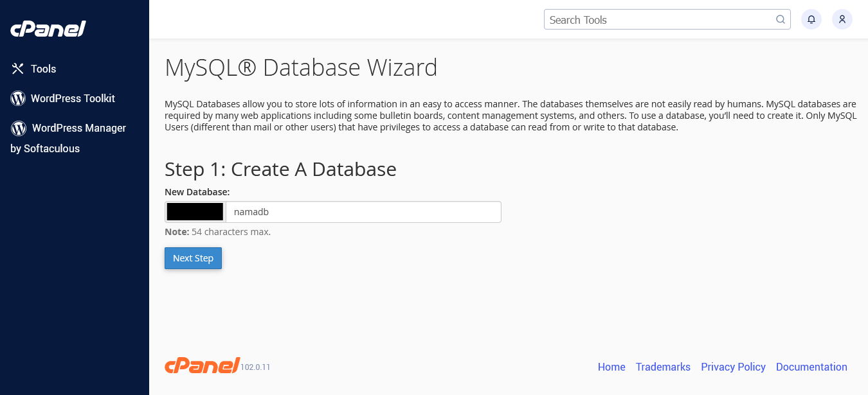The height and width of the screenshot is (395, 868).
Task: Open the user account menu icon
Action: [842, 19]
